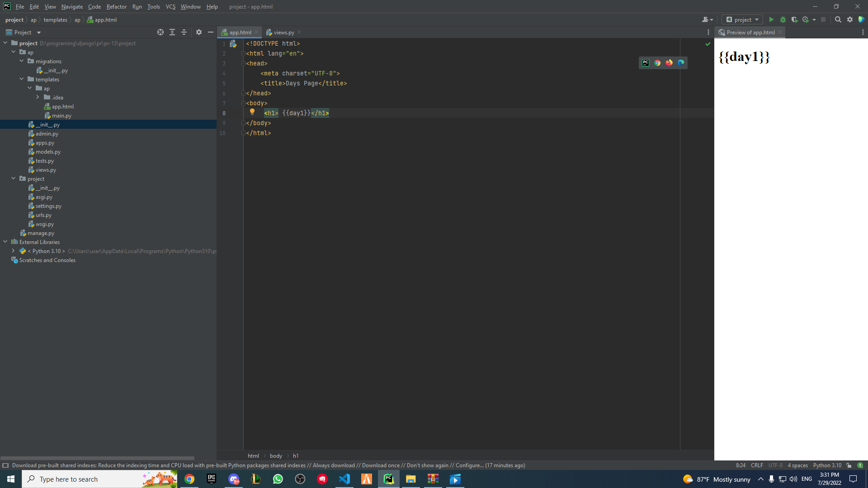Expand the .idea folder in tree

click(x=38, y=97)
